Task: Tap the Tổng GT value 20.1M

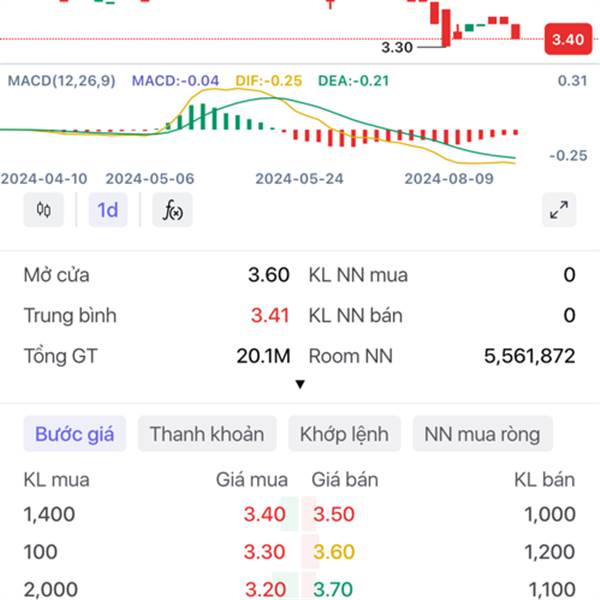Action: 263,356
